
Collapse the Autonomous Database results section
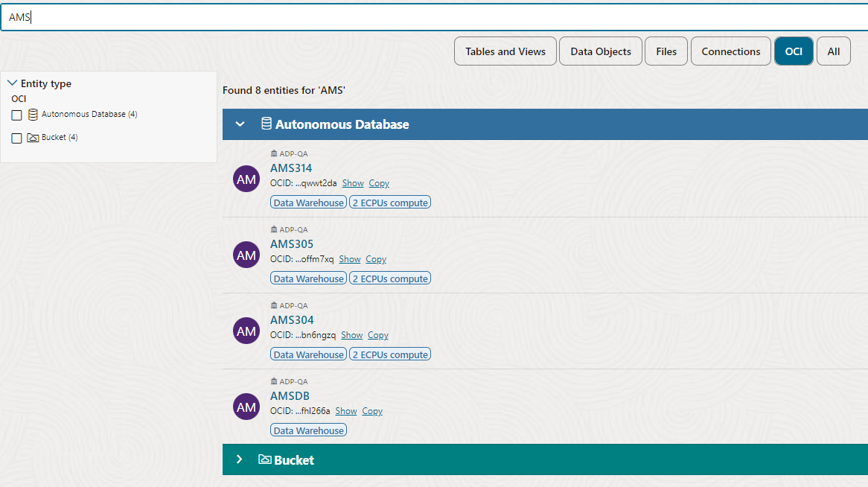tap(240, 124)
